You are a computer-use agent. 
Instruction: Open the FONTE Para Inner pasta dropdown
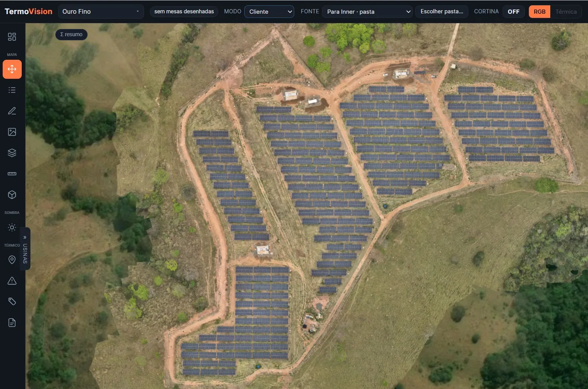(x=367, y=11)
